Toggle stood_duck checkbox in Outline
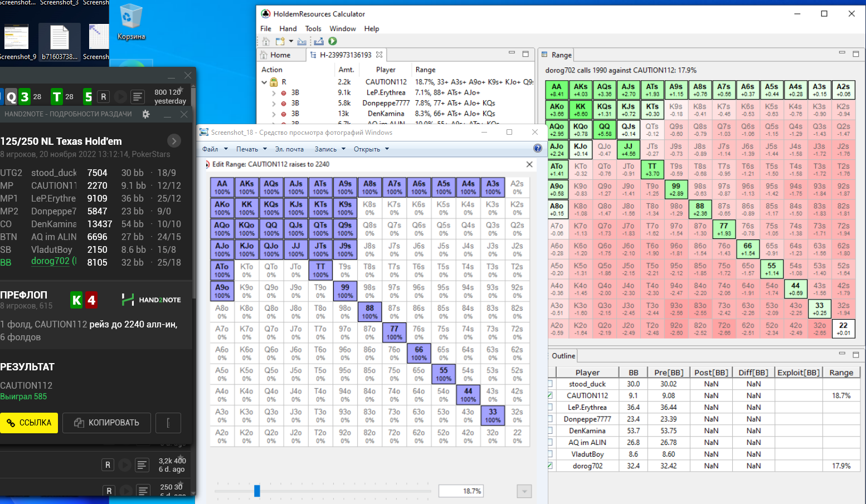This screenshot has height=504, width=866. click(551, 384)
